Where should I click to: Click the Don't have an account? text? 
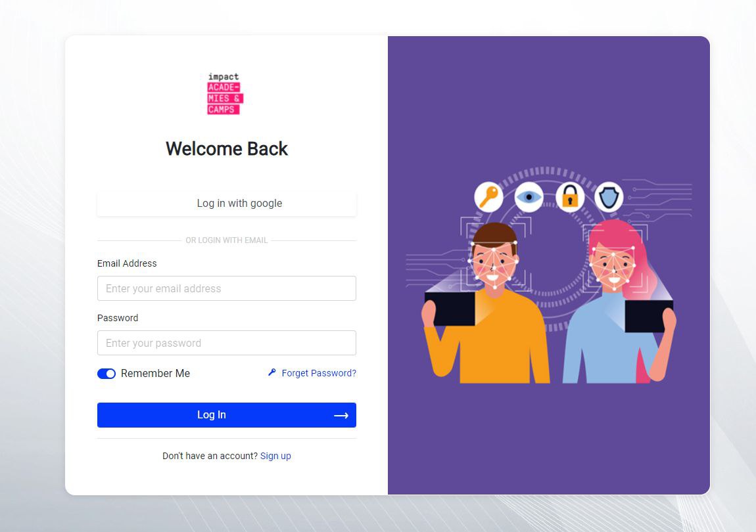pos(210,456)
